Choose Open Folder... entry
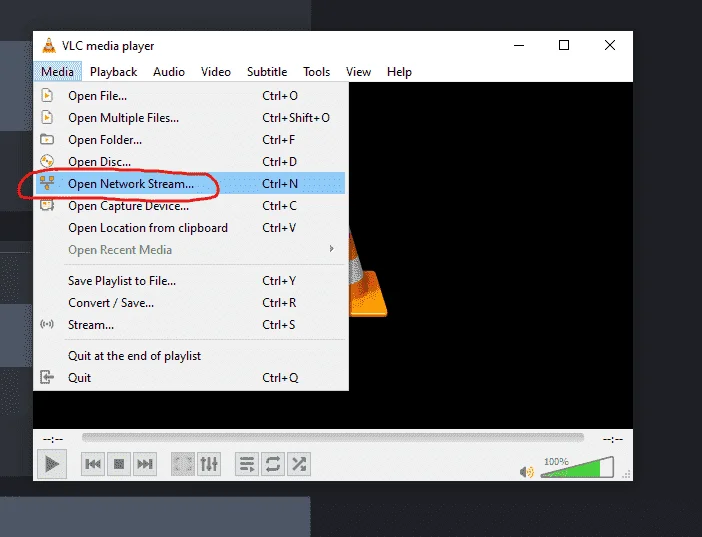The width and height of the screenshot is (702, 537). [190, 140]
